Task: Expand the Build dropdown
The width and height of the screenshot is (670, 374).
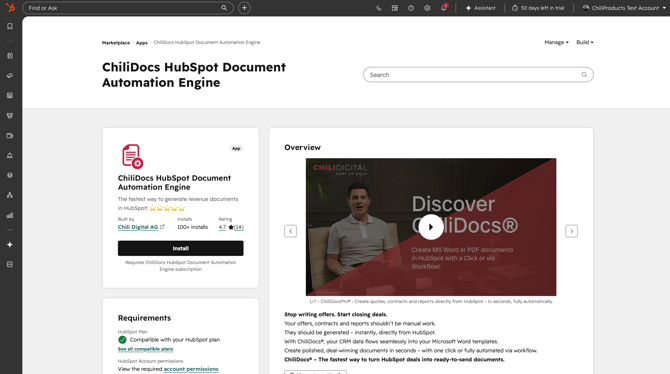Action: click(x=585, y=42)
